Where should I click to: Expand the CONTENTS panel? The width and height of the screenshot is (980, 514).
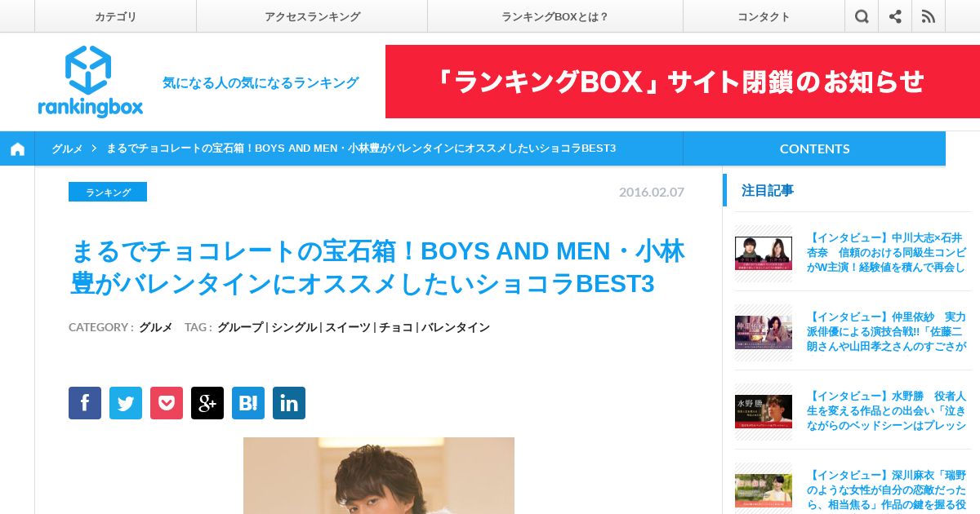tap(814, 148)
